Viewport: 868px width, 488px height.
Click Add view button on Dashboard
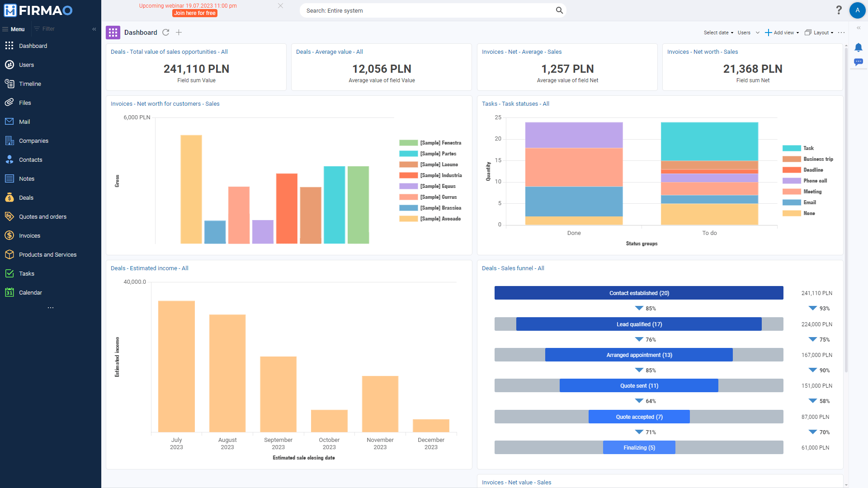point(782,32)
